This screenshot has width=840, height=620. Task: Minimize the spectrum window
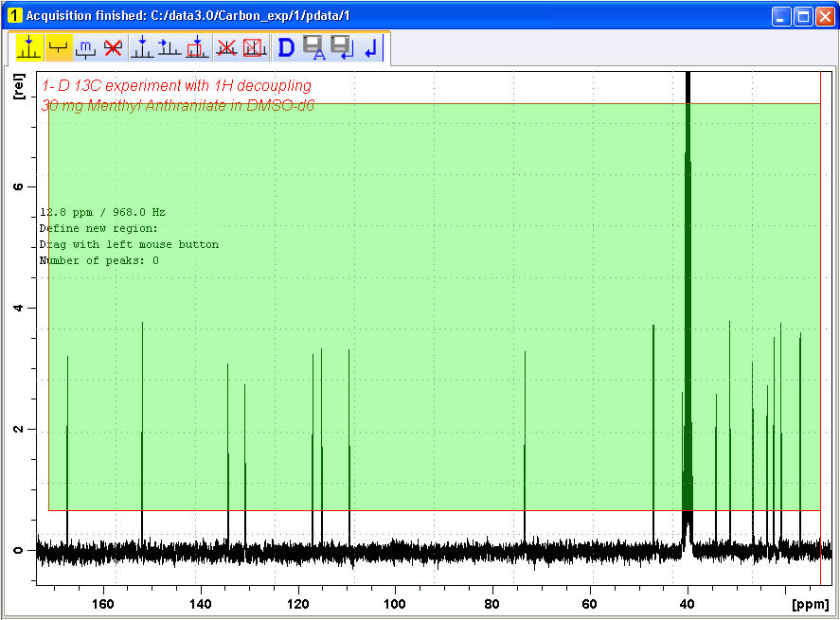[x=781, y=16]
